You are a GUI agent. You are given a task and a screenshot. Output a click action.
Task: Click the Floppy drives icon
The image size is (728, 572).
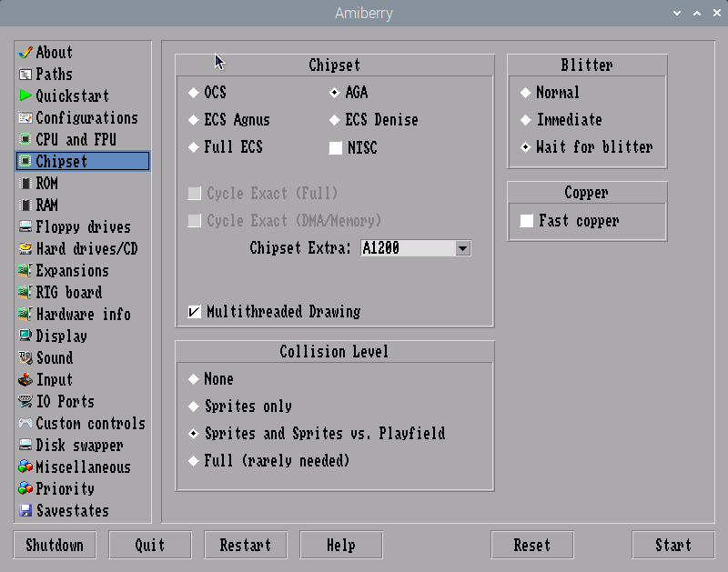click(25, 226)
